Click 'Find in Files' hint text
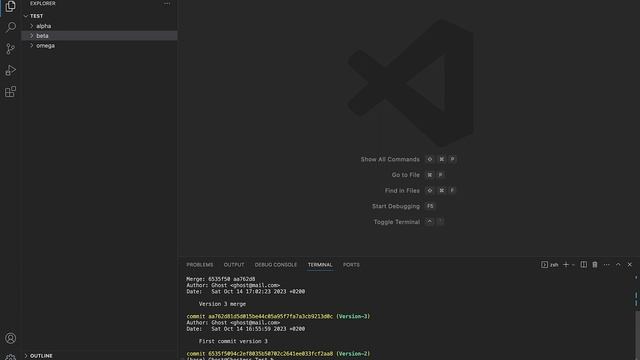The width and height of the screenshot is (640, 360). click(x=402, y=191)
